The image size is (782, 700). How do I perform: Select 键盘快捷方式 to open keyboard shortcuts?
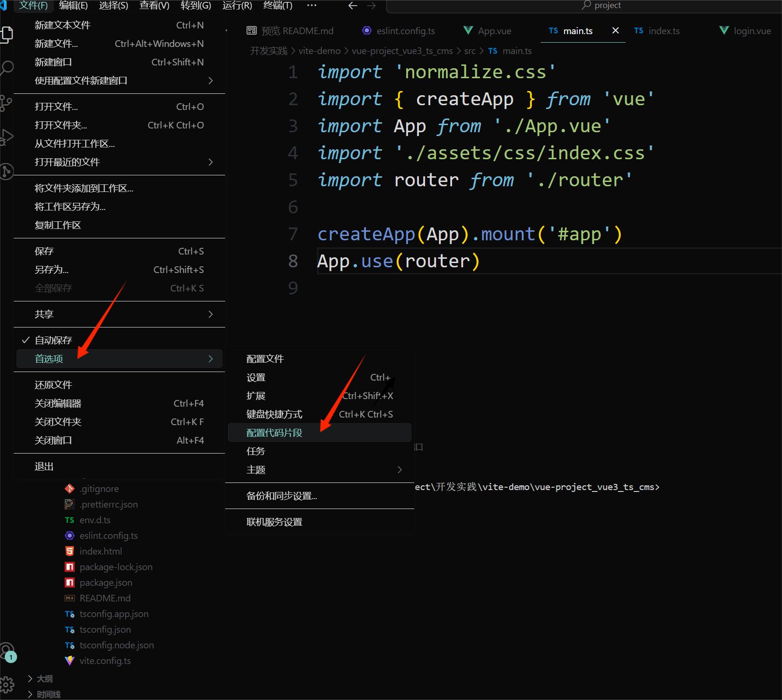[274, 414]
